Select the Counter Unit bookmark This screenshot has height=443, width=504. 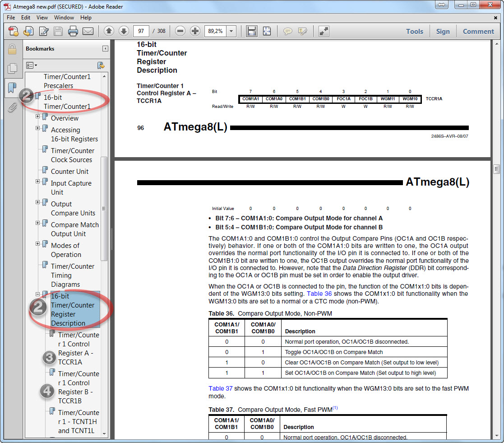pos(69,172)
